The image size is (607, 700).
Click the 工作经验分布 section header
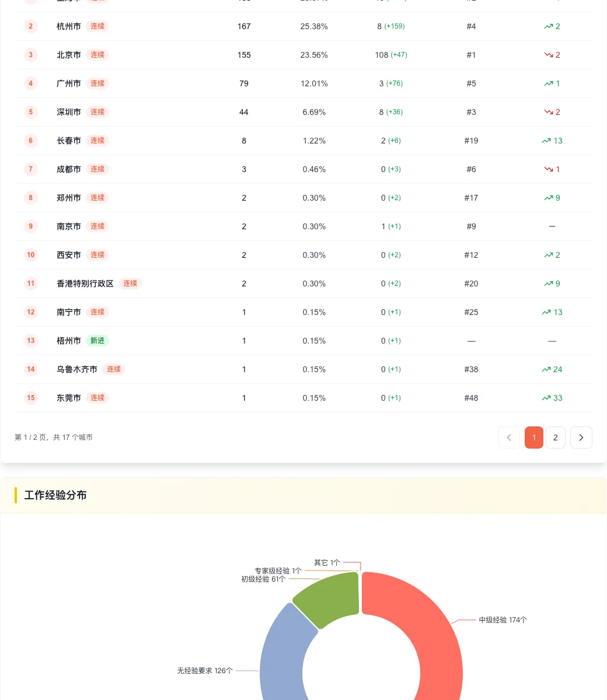pos(55,495)
